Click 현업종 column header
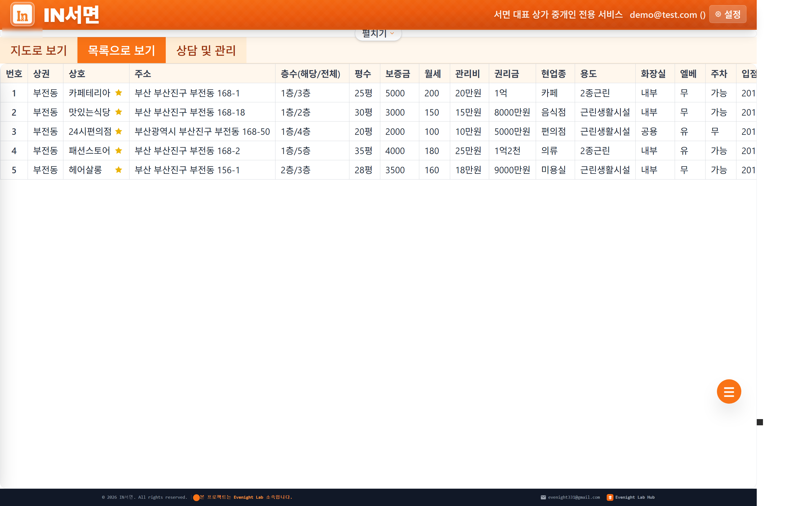This screenshot has width=812, height=506. (x=556, y=74)
